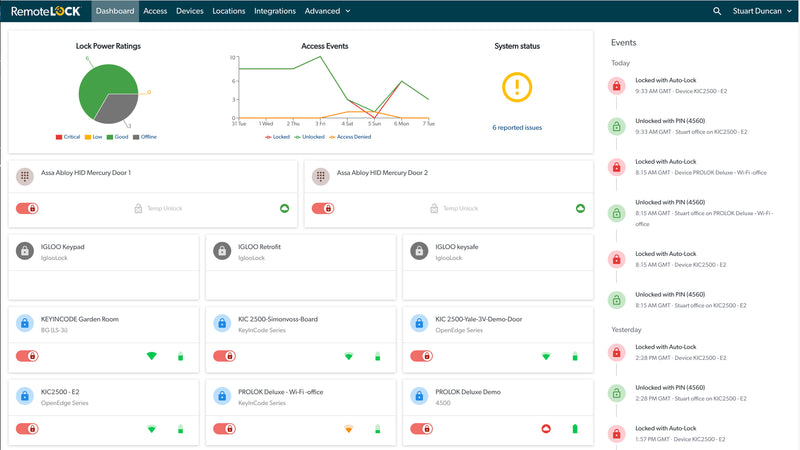800x450 pixels.
Task: Toggle the lock switch for KIC2500 - E2
Action: tap(27, 429)
